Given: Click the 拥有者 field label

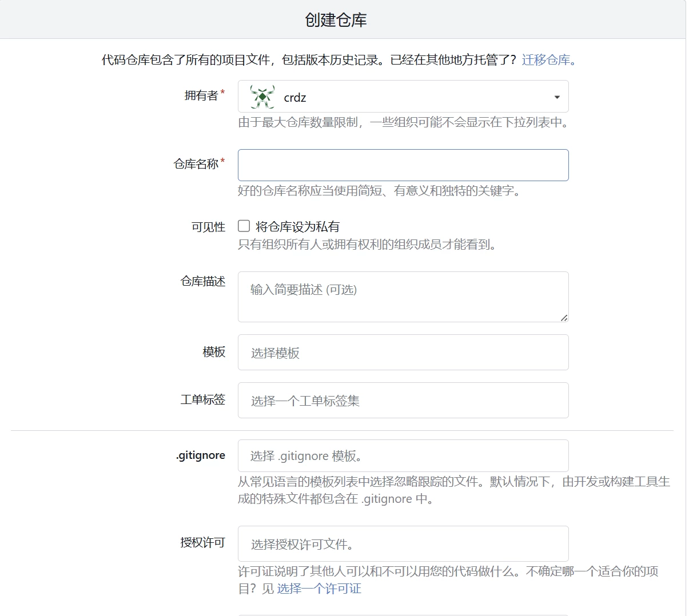Looking at the screenshot, I should click(x=201, y=95).
